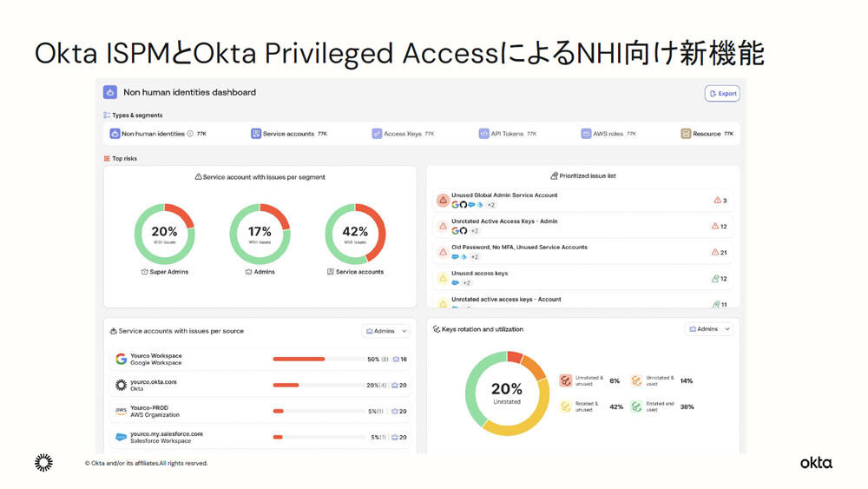The image size is (868, 489).
Task: Click the Google logo for Yourco Workspace
Action: [x=121, y=359]
